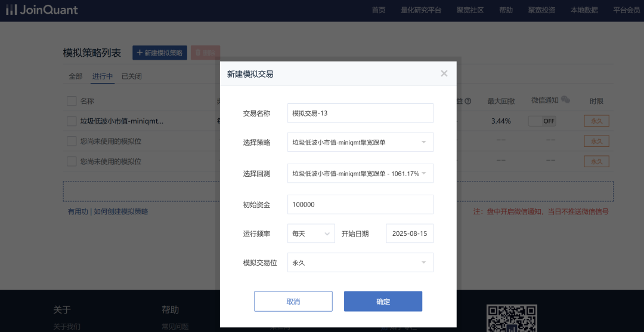Click the 取消 button
Viewport: 644px width, 332px height.
[293, 302]
